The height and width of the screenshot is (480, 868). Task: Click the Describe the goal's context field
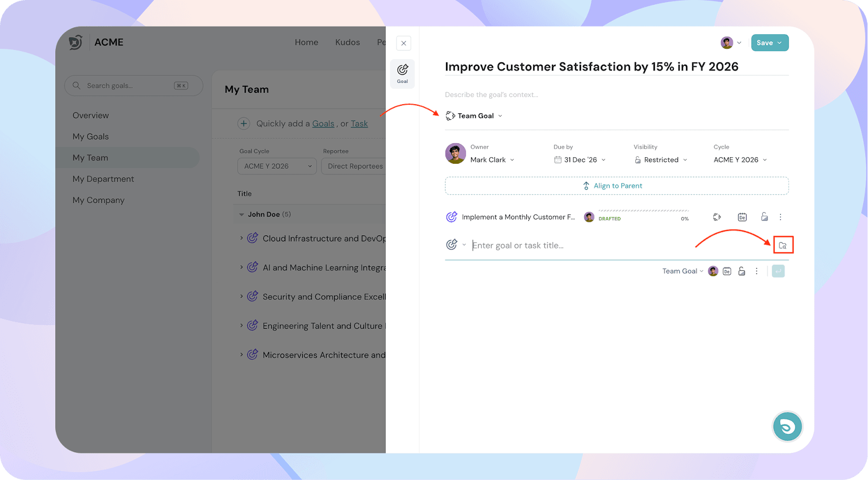tap(492, 95)
